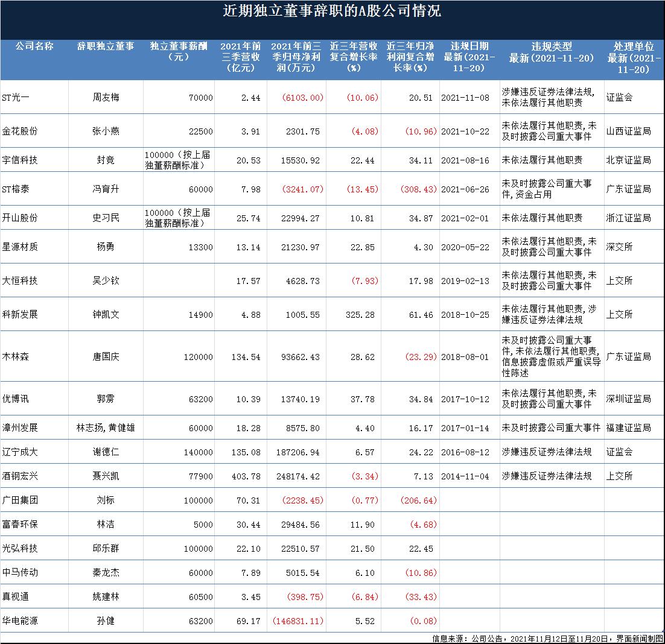Click the 信息来源 footer note
Screen dimensions: 665x644
547,639
